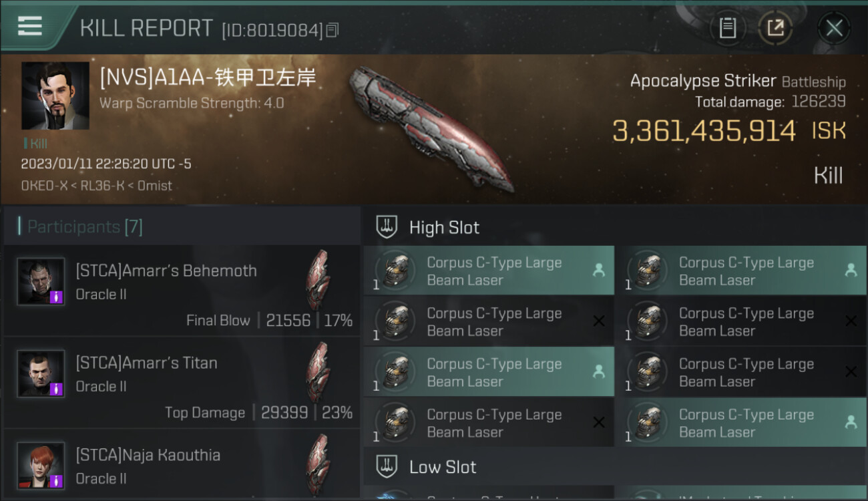Viewport: 868px width, 501px height.
Task: Open Naja Kaouthia's portrait
Action: 41,466
